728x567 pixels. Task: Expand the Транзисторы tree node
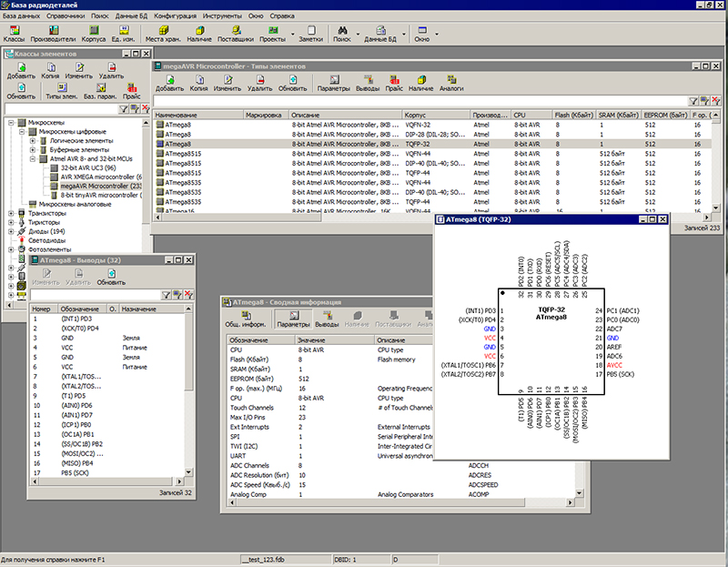point(11,214)
